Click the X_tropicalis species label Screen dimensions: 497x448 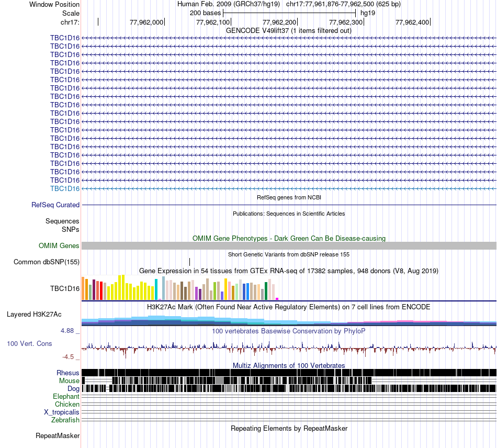62,412
